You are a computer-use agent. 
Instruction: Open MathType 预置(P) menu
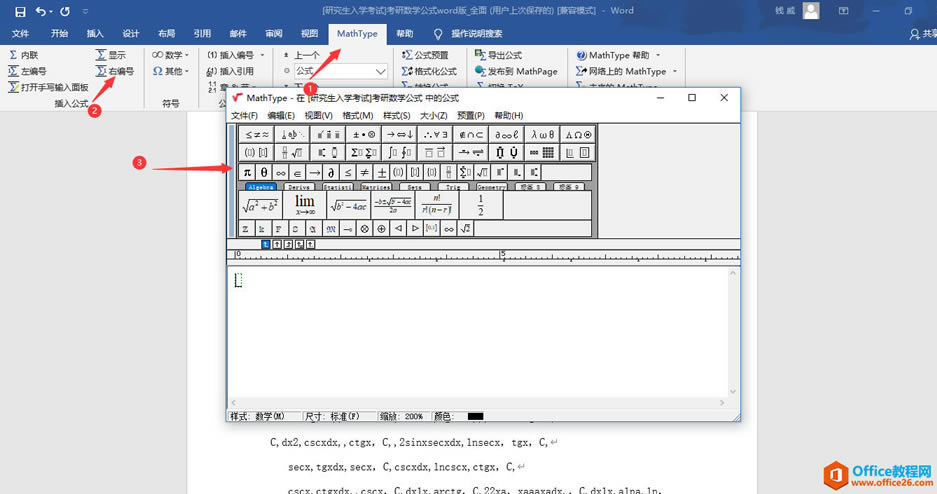point(471,115)
